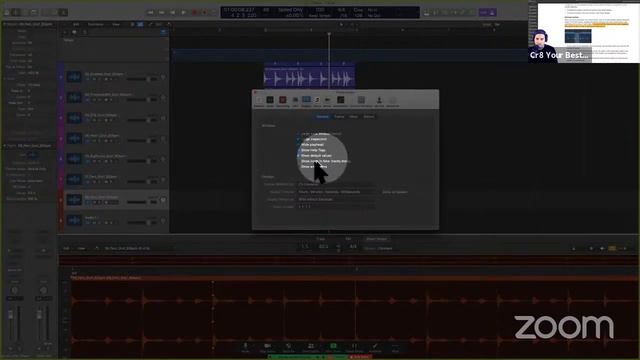Click the red Record button
This screenshot has height=360, width=640.
click(x=195, y=12)
